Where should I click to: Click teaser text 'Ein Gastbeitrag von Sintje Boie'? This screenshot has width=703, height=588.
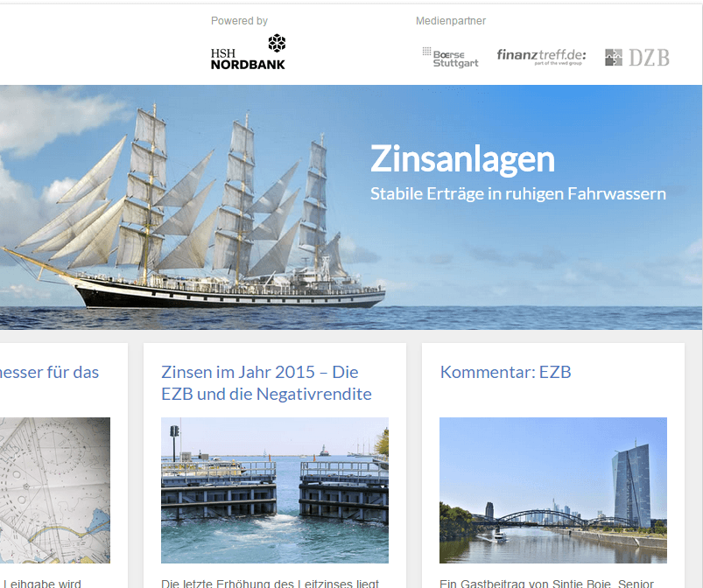pos(546,583)
